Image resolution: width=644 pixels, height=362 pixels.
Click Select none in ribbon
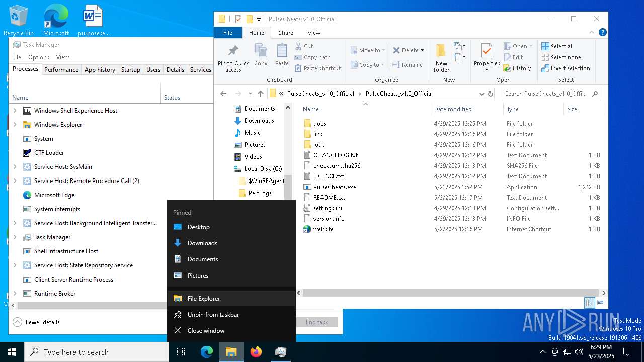click(561, 57)
